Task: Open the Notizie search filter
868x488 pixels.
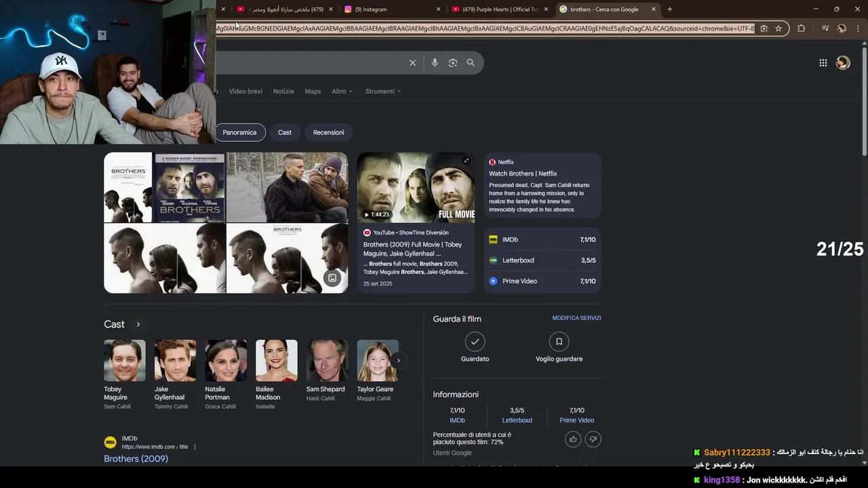Action: click(x=283, y=91)
